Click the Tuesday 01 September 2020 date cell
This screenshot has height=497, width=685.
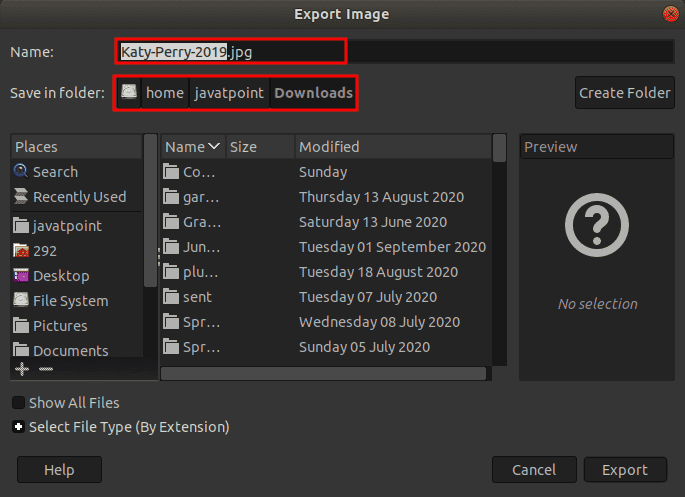(392, 247)
